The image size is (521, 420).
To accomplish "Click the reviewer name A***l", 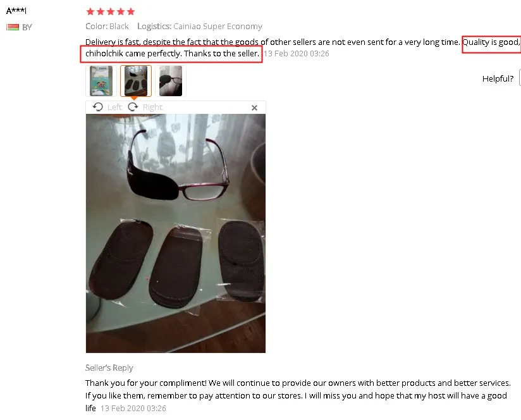I will 16,11.
